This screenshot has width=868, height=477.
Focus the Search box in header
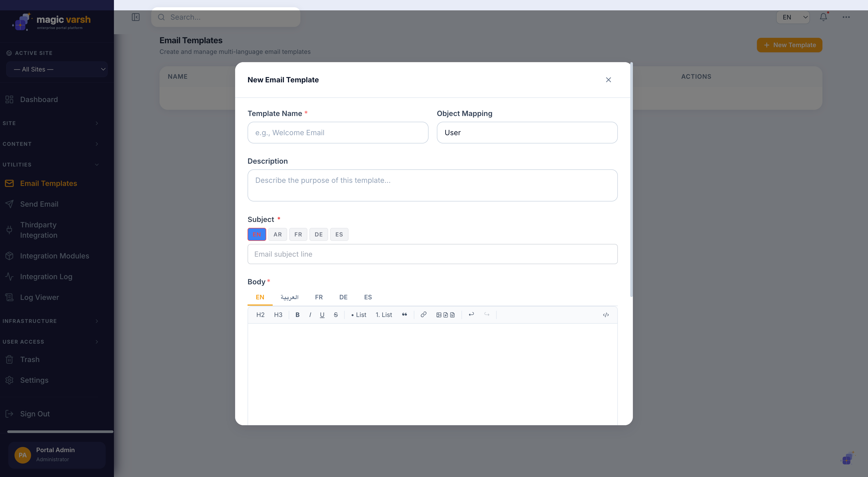click(x=226, y=17)
